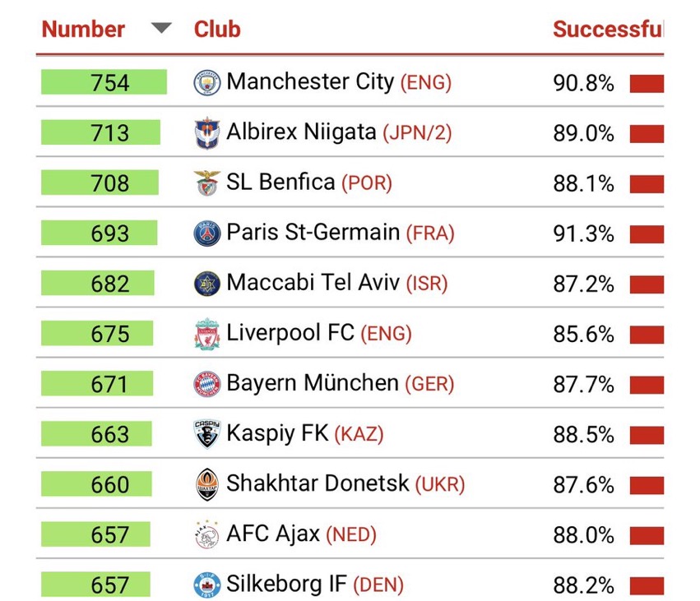Image resolution: width=700 pixels, height=601 pixels.
Task: Click the Shakhtar Donetsk club crest
Action: [x=207, y=484]
